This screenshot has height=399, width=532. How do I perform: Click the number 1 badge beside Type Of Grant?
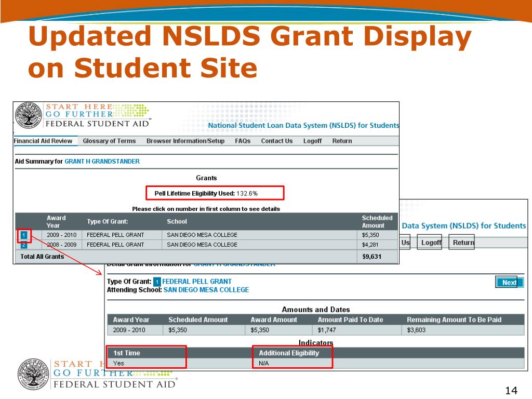157,282
